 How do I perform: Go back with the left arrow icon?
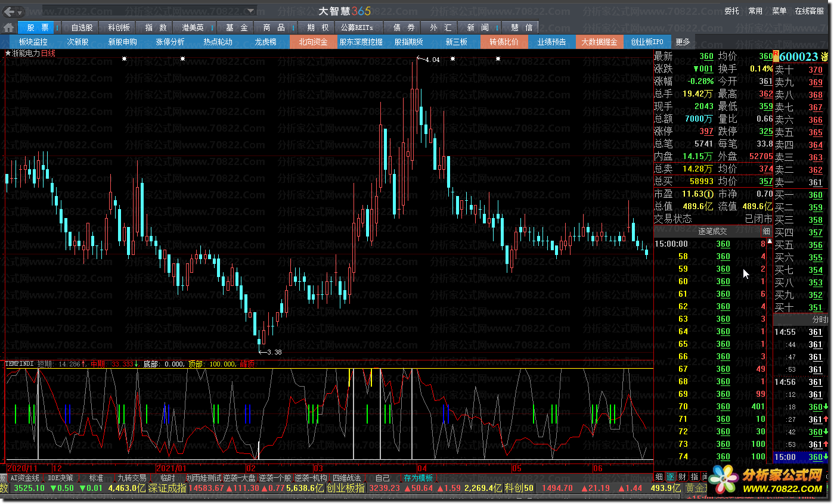[x=9, y=11]
